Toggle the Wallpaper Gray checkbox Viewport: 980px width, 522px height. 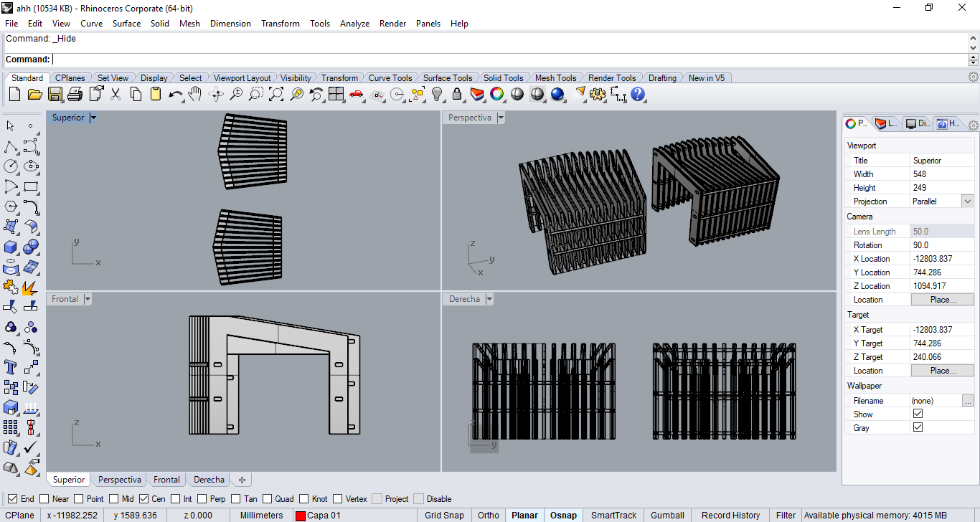tap(918, 427)
